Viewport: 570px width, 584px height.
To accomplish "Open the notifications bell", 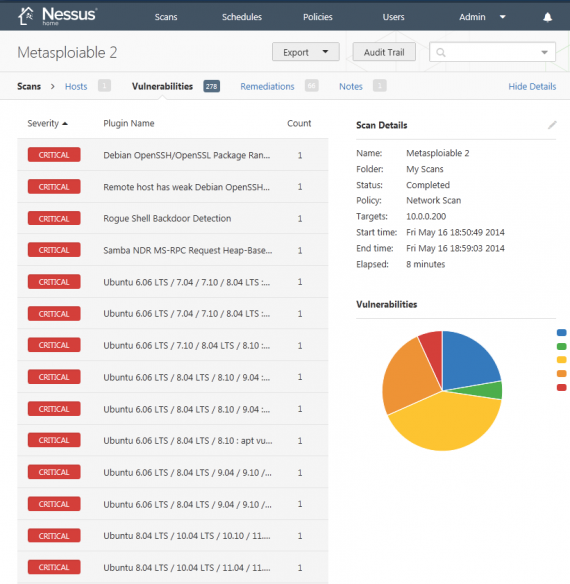I will click(x=547, y=17).
